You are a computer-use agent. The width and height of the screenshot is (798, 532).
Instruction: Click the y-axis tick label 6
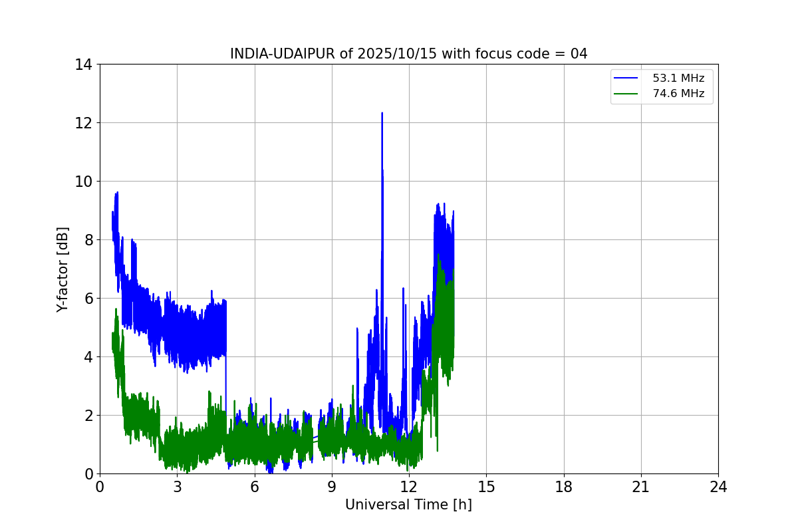(x=88, y=299)
